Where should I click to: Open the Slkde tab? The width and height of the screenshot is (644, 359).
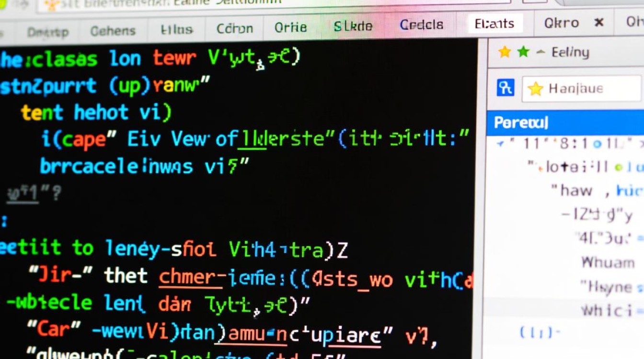(354, 26)
